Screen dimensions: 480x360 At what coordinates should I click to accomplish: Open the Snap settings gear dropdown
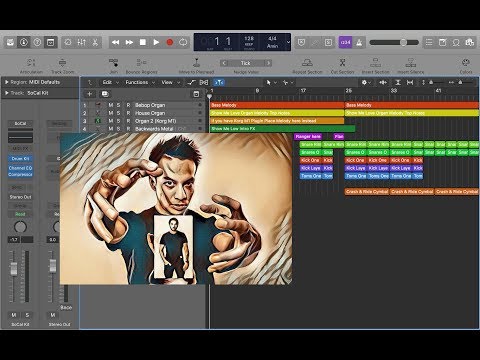(x=366, y=82)
